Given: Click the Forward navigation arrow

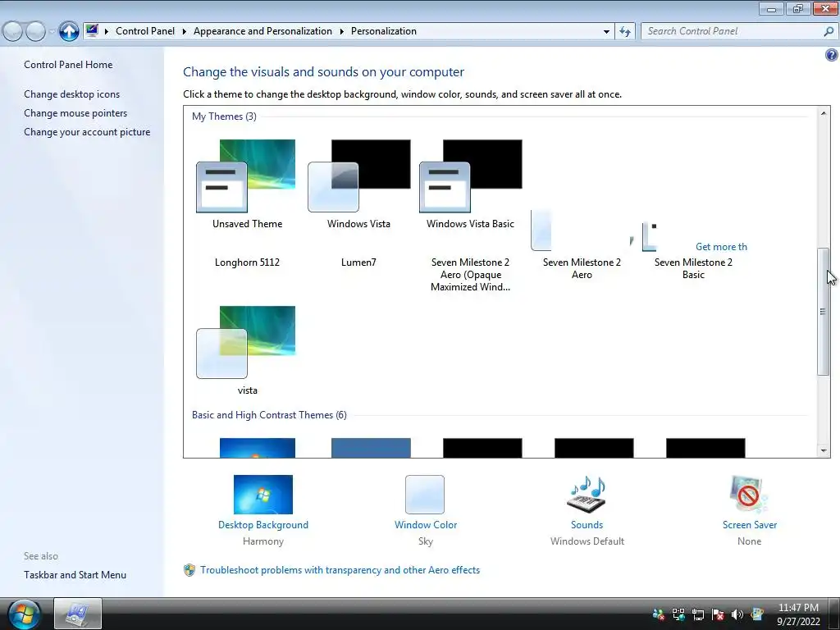Looking at the screenshot, I should [35, 32].
